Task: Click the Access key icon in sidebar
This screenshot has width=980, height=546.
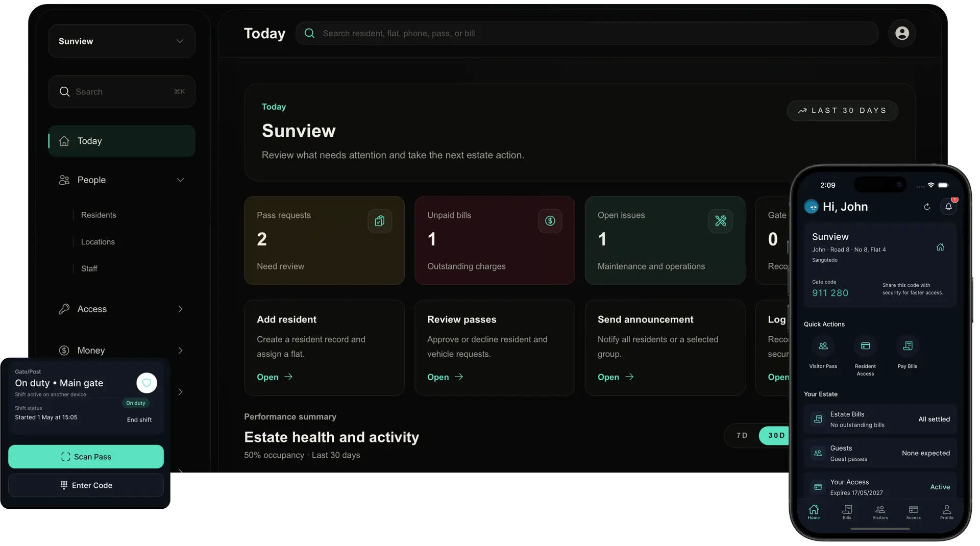Action: [x=64, y=309]
